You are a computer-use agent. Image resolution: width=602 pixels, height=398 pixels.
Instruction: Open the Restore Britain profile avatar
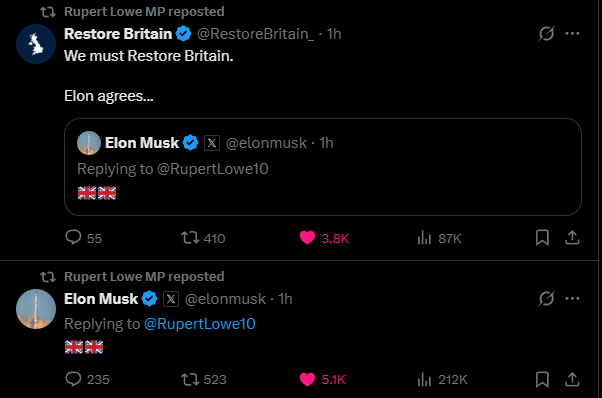pos(36,44)
